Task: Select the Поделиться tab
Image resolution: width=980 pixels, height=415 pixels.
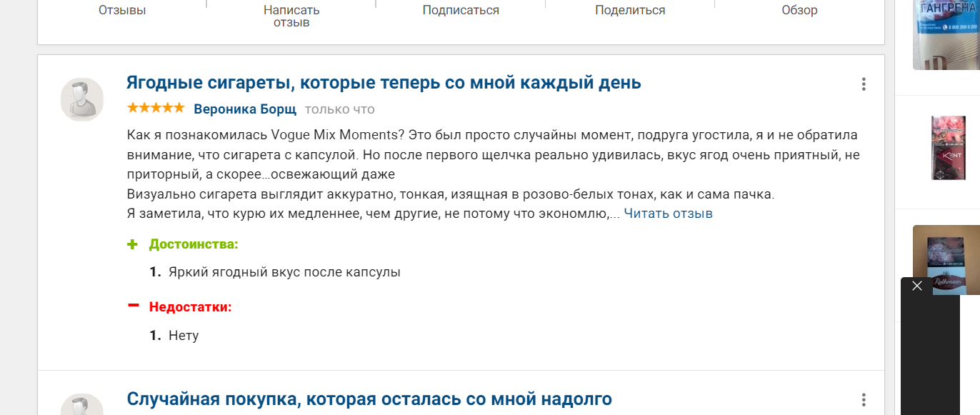Action: pyautogui.click(x=630, y=10)
